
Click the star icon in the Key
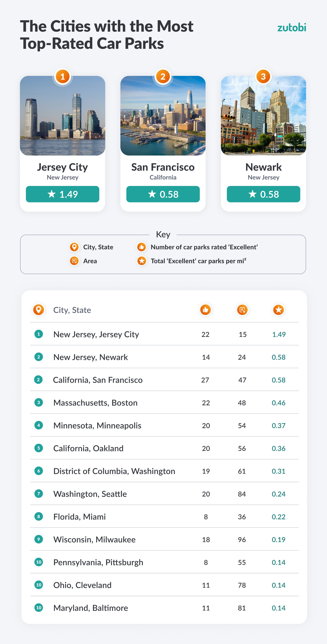tap(142, 261)
